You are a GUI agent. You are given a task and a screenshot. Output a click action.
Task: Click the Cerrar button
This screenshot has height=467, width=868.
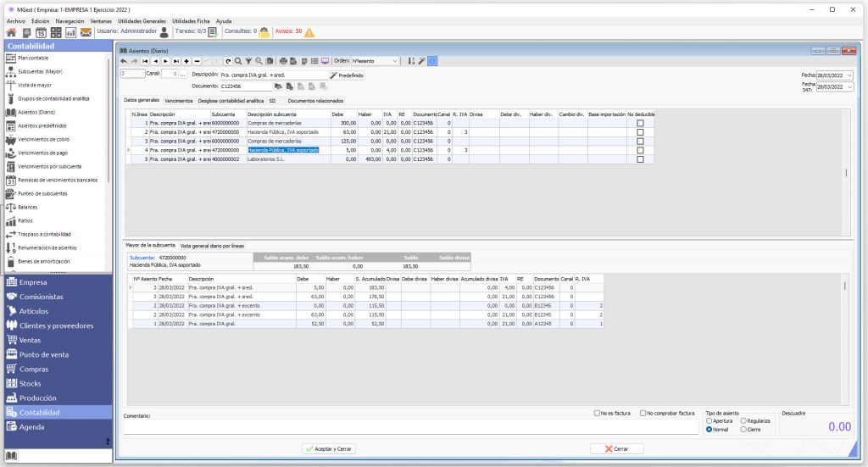(617, 448)
